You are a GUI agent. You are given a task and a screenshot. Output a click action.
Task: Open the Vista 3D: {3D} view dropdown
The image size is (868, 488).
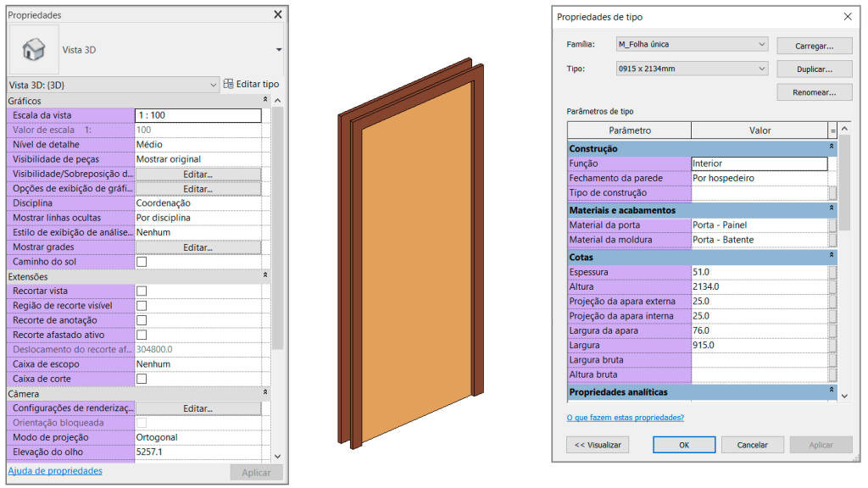coord(113,86)
